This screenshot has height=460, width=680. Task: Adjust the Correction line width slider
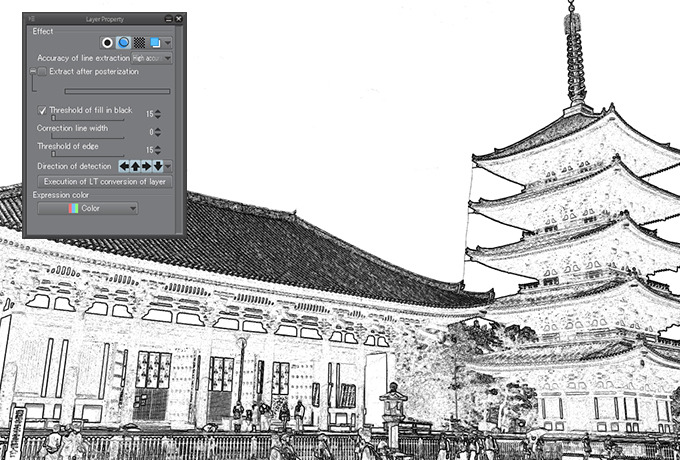click(88, 137)
